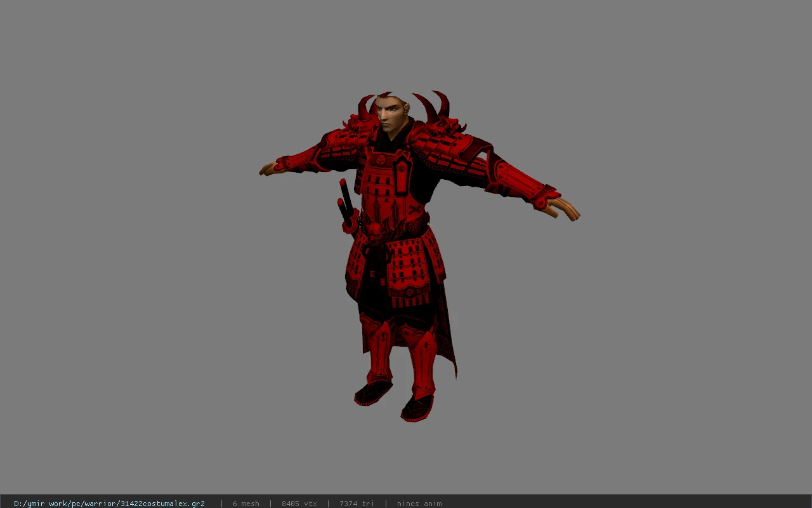Click the 'nincs anim' status entry
812x508 pixels.
419,504
